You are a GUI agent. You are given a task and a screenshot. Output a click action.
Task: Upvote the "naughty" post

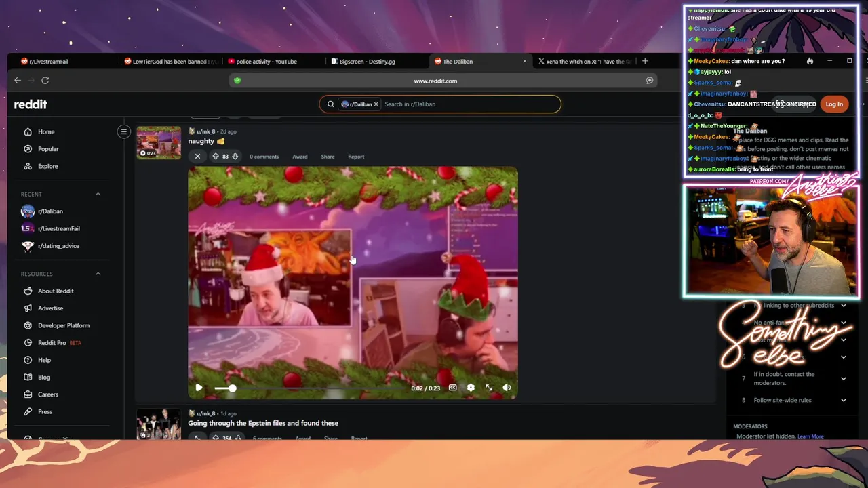(x=216, y=157)
